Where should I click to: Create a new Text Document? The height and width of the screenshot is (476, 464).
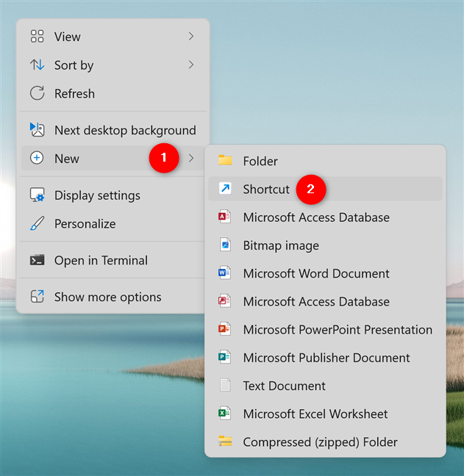click(325, 386)
